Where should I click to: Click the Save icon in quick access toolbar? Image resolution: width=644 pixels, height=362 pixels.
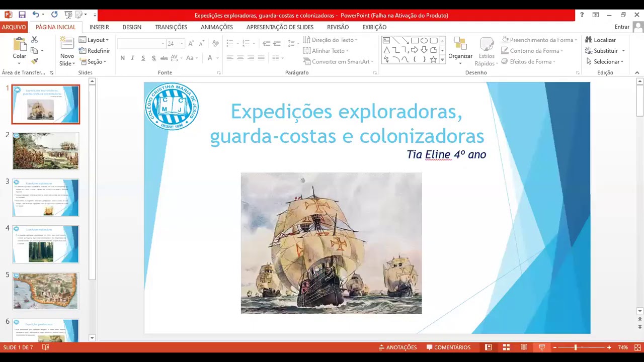click(22, 15)
